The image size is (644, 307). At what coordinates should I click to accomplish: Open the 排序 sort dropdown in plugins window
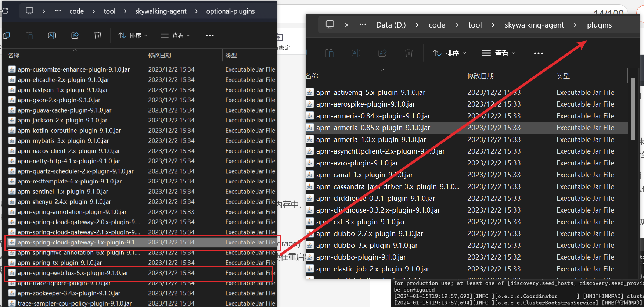(450, 53)
